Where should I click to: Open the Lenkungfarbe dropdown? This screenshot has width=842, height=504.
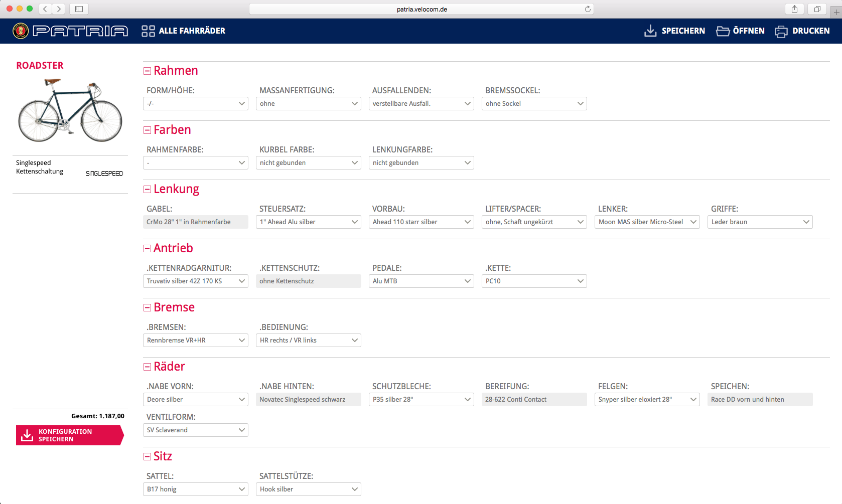422,163
